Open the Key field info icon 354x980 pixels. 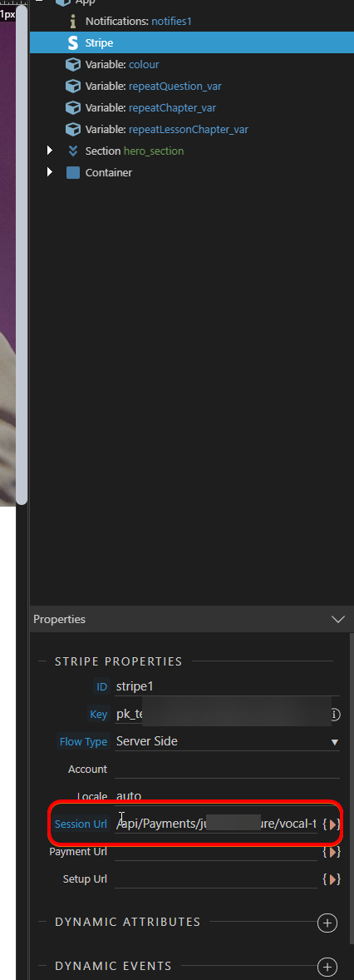click(335, 714)
